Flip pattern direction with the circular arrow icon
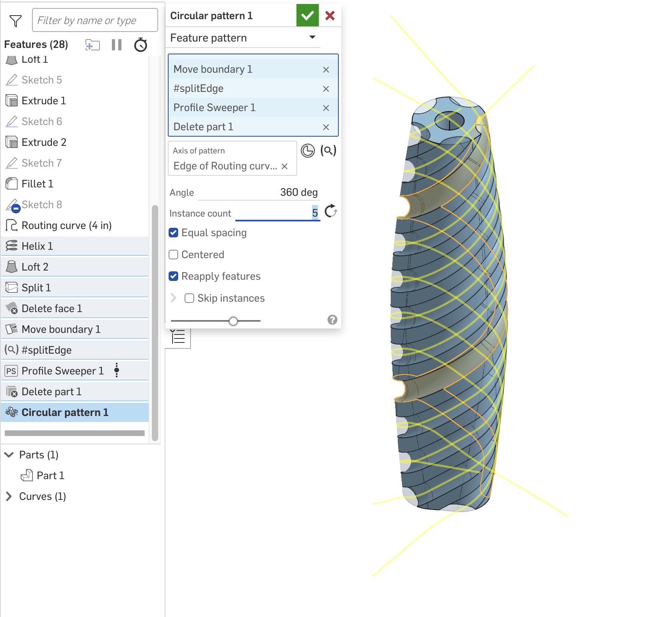 (331, 211)
